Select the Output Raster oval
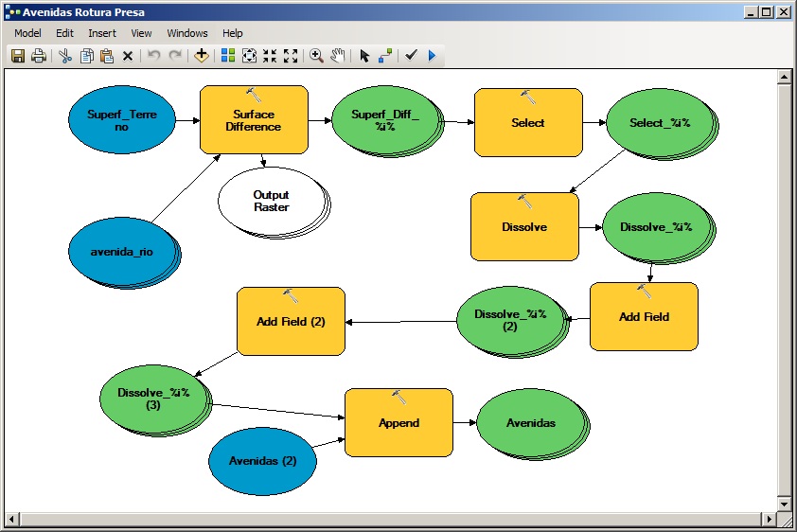The width and height of the screenshot is (797, 532). click(x=271, y=201)
